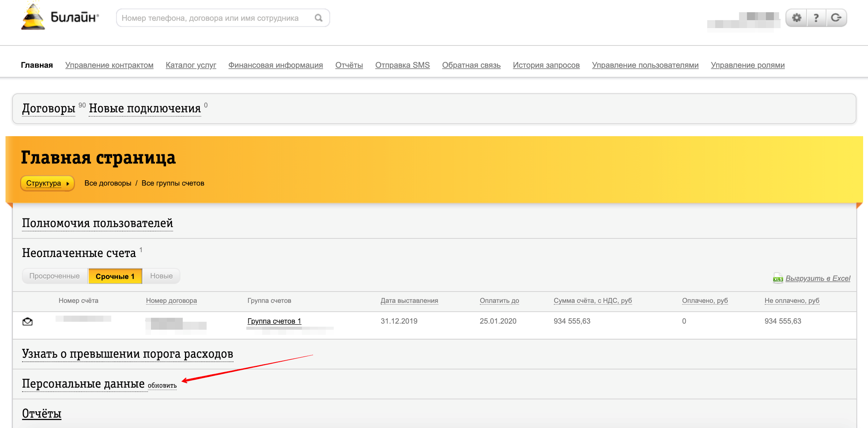Open settings via gear icon
Image resolution: width=868 pixels, height=428 pixels.
pyautogui.click(x=796, y=18)
